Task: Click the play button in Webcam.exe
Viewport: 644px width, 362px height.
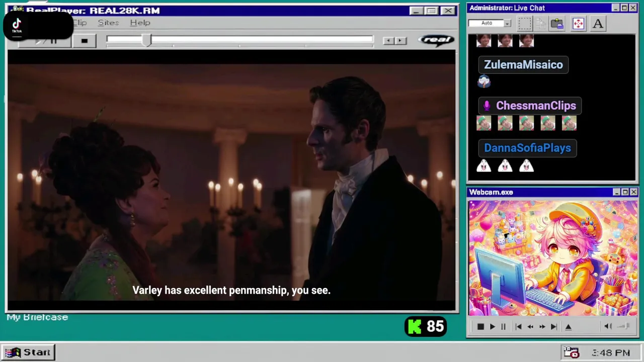Action: (x=492, y=327)
